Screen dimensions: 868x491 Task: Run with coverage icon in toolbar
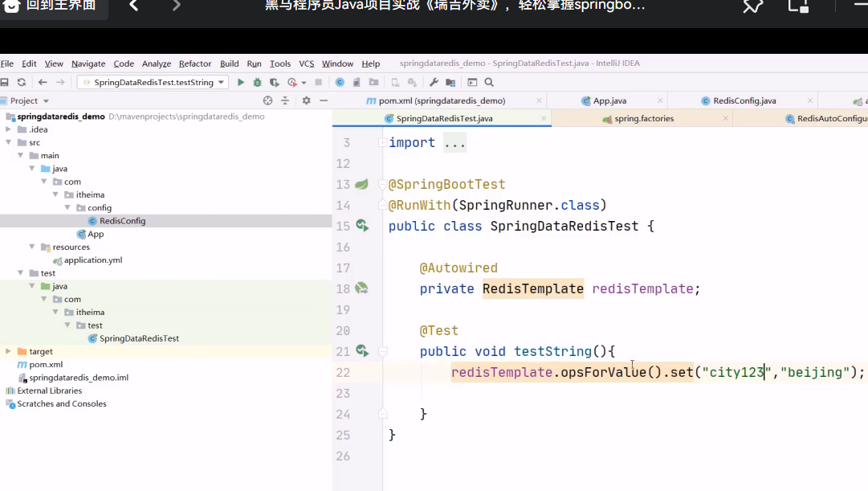point(274,82)
